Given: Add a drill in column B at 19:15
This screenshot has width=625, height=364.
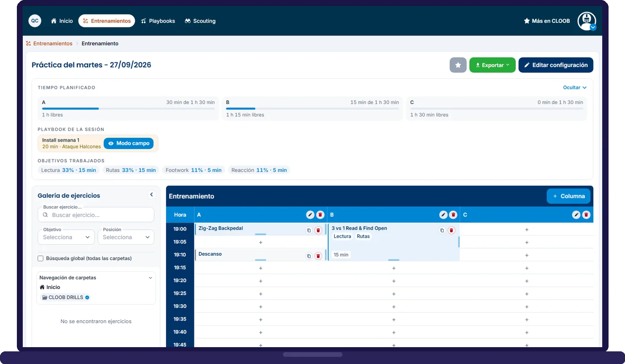Looking at the screenshot, I should click(394, 268).
